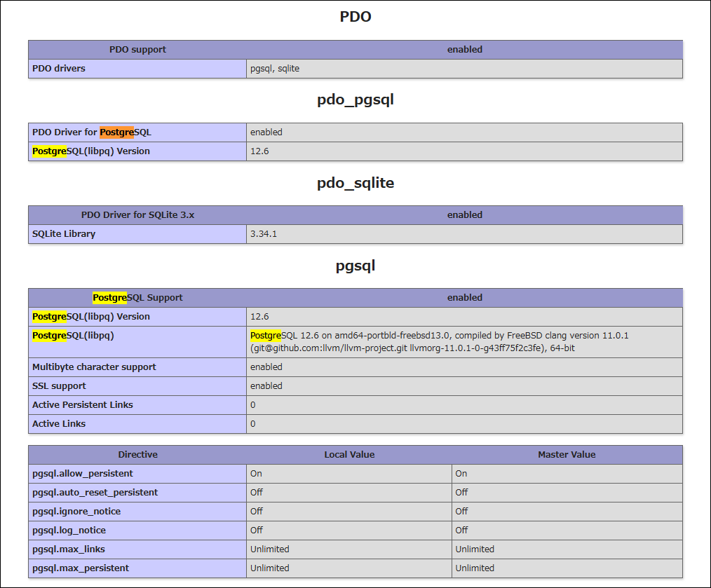This screenshot has height=588, width=711.
Task: Click the orange-highlighted "Postgre" search match
Action: tap(116, 132)
